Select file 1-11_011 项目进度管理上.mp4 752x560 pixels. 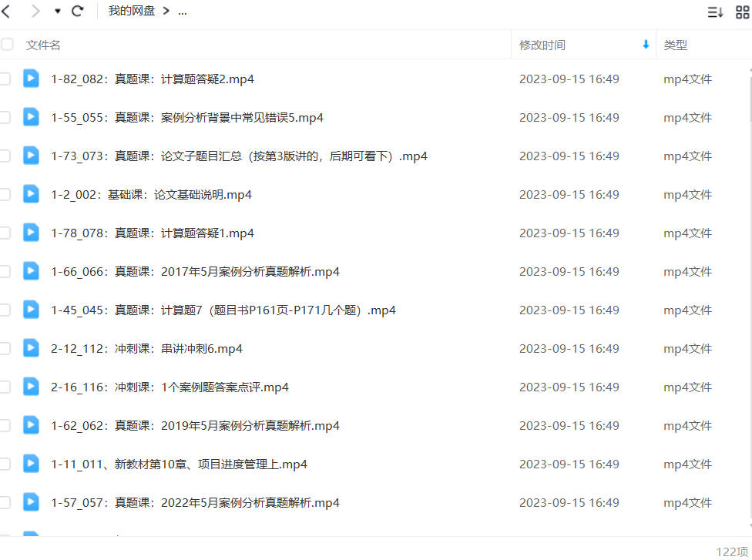tap(179, 464)
